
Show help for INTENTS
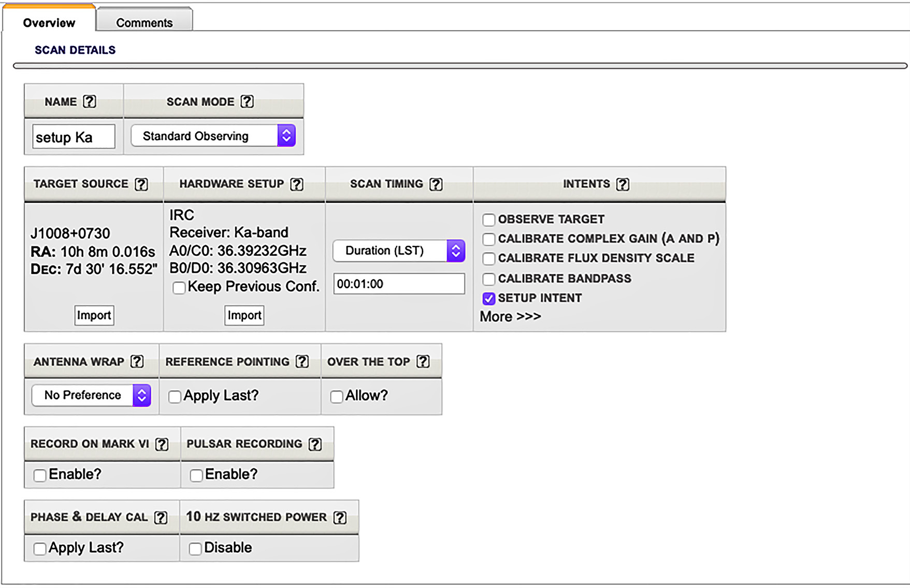[x=623, y=184]
